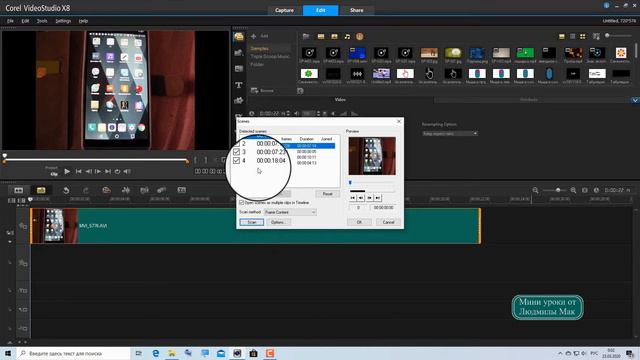The width and height of the screenshot is (640, 360).
Task: Toggle the show audio files filter
Action: click(347, 37)
